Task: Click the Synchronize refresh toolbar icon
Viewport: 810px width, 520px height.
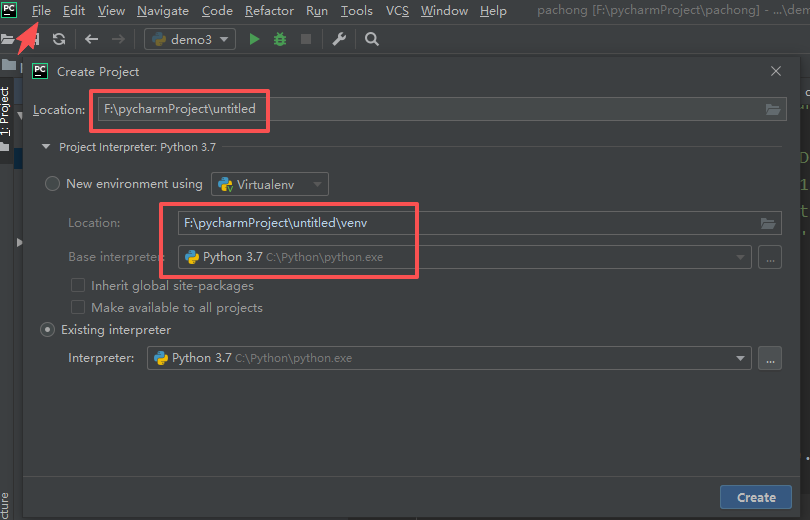Action: point(59,39)
